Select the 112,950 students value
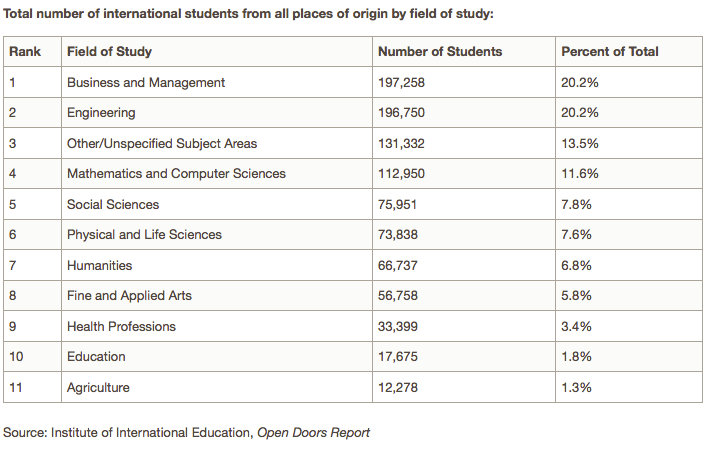This screenshot has height=453, width=719. coord(402,174)
